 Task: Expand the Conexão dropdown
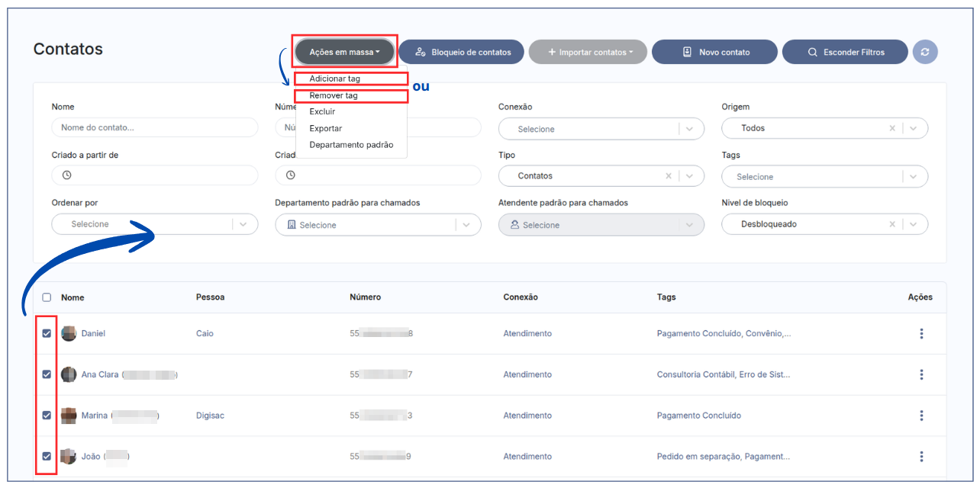[x=690, y=129]
